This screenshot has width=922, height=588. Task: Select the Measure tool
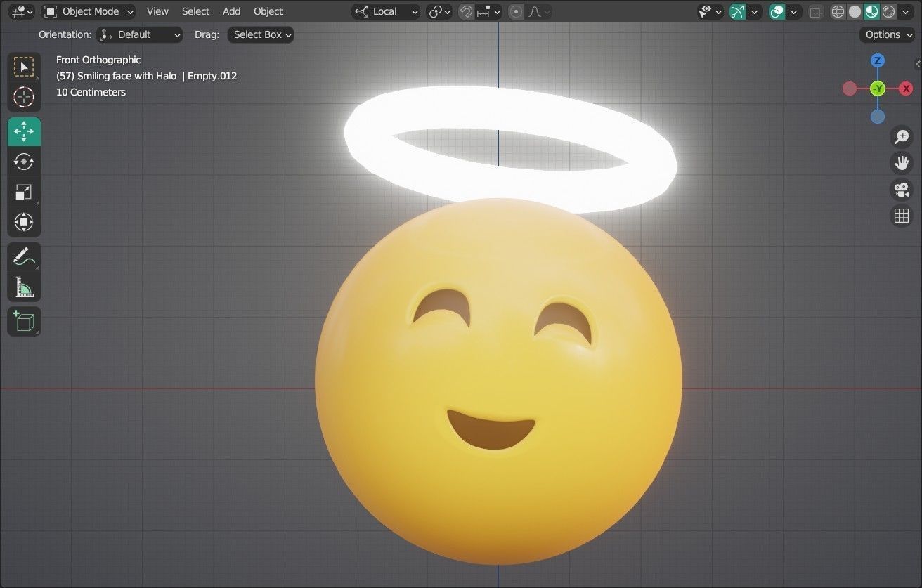pos(24,287)
